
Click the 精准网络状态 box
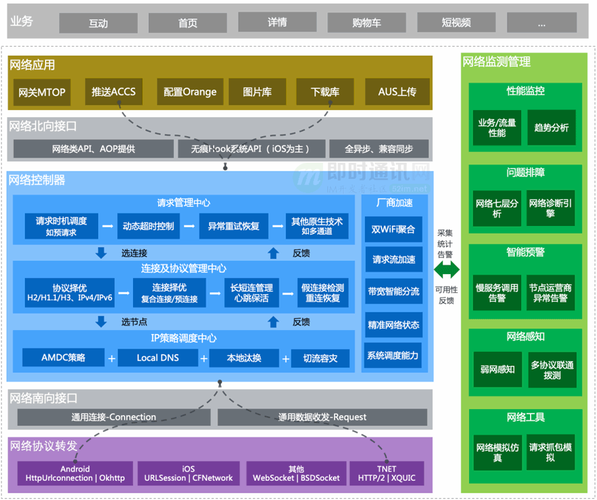point(394,325)
